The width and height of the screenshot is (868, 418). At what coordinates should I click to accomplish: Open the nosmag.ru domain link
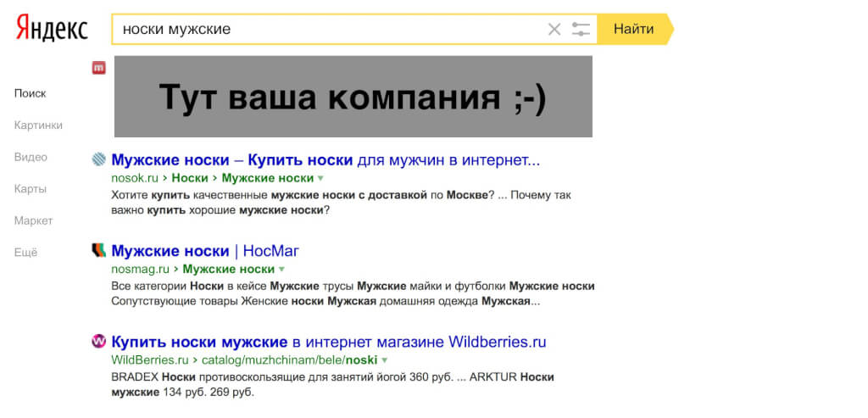tap(140, 270)
